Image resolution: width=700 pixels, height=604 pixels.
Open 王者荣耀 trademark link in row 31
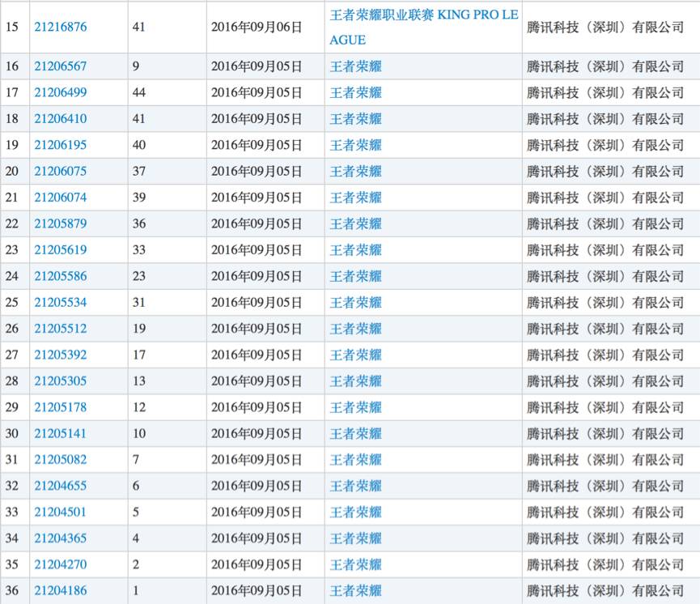click(x=356, y=460)
